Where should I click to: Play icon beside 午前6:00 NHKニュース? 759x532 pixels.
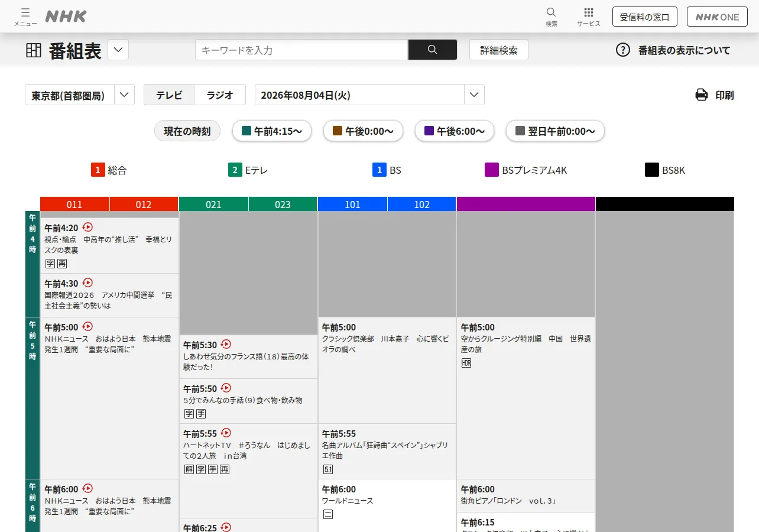pos(88,488)
